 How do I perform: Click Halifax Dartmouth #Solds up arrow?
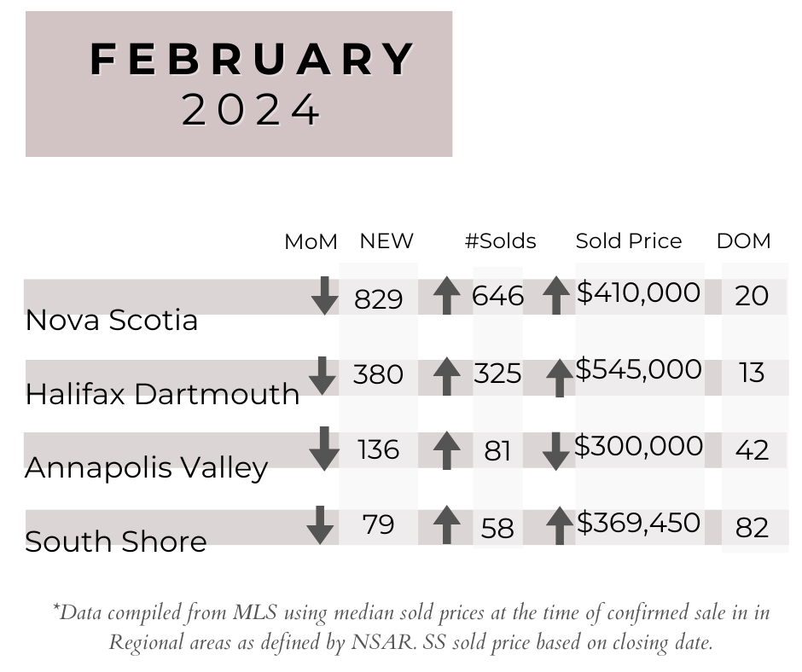446,376
